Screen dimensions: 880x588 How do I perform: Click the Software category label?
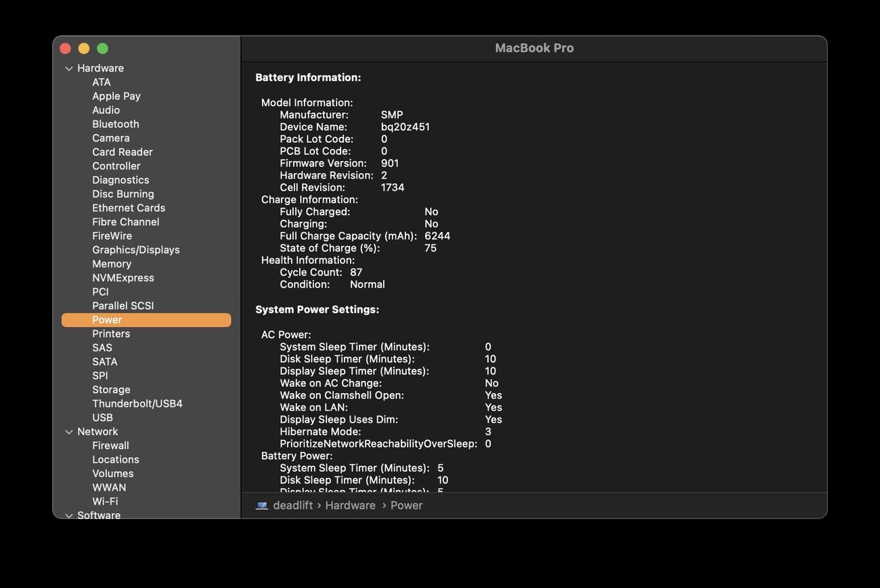point(99,516)
